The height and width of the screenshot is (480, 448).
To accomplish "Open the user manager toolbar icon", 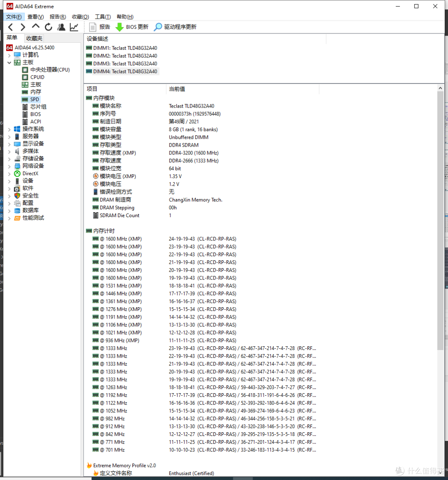I will coord(61,27).
